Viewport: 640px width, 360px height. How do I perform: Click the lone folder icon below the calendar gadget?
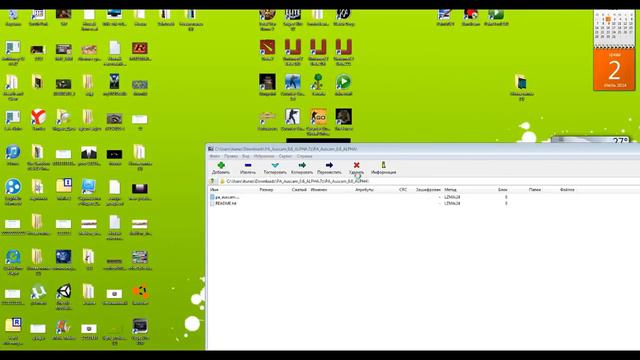pos(521,86)
